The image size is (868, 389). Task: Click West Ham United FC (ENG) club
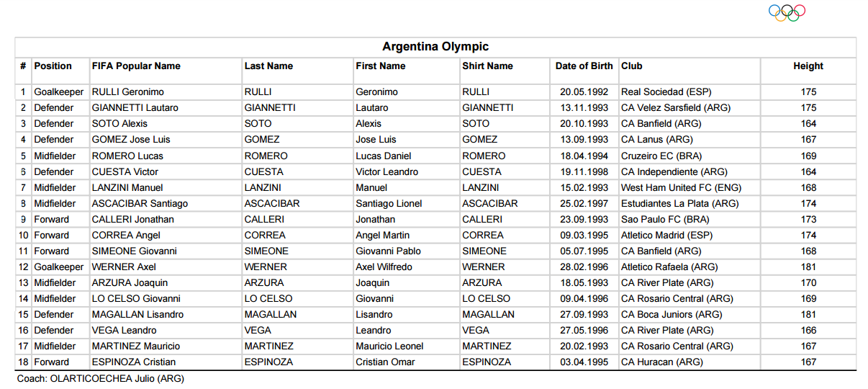pyautogui.click(x=681, y=187)
